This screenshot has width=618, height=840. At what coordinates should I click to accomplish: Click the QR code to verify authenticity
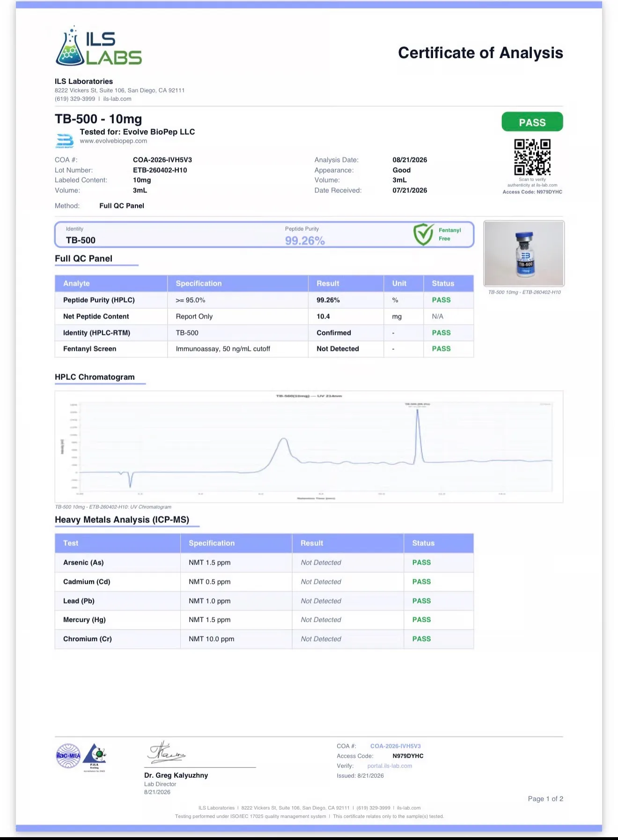click(532, 157)
